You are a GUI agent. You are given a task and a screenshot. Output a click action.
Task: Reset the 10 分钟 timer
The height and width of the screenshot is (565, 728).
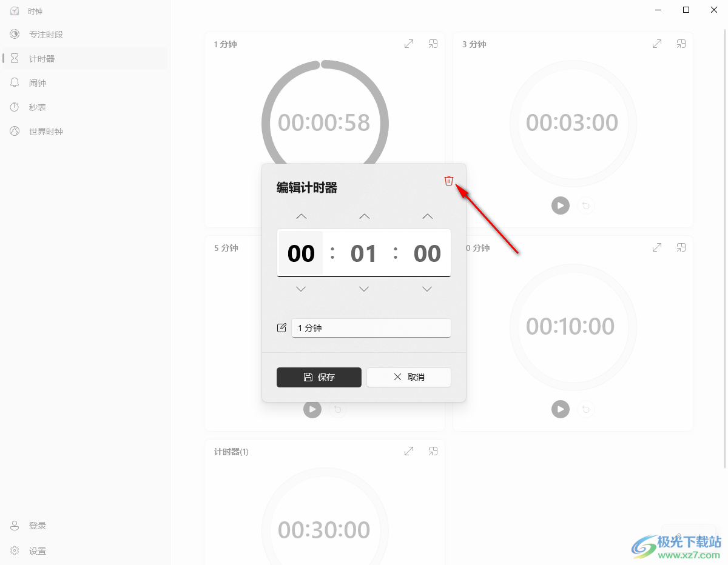(585, 409)
